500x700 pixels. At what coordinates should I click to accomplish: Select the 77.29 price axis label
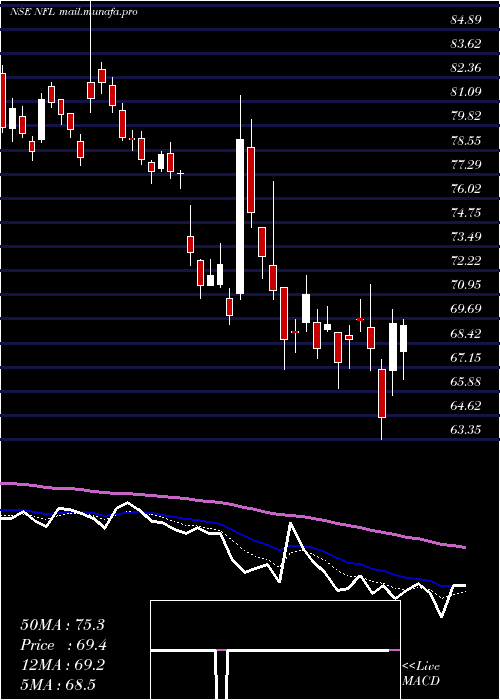point(466,165)
